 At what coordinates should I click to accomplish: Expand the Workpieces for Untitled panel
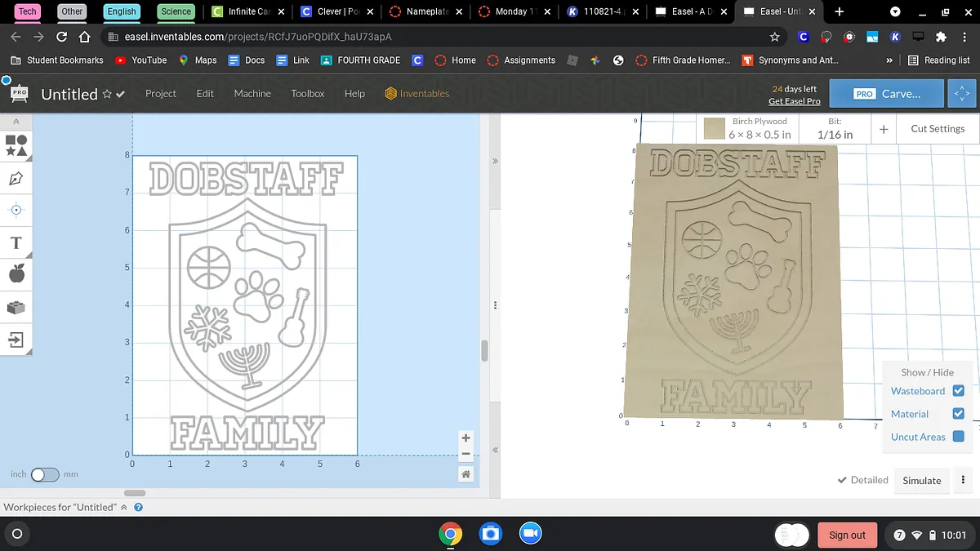pyautogui.click(x=124, y=508)
